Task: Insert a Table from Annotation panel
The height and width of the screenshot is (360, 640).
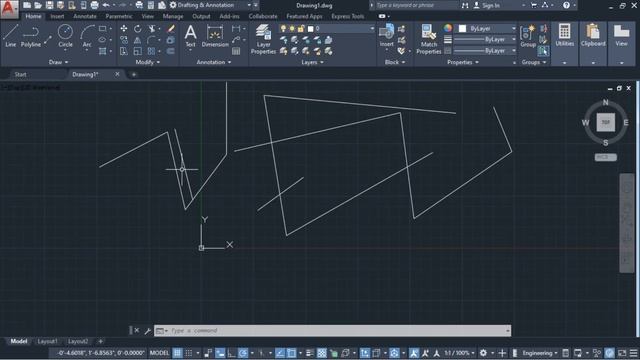Action: pos(236,51)
